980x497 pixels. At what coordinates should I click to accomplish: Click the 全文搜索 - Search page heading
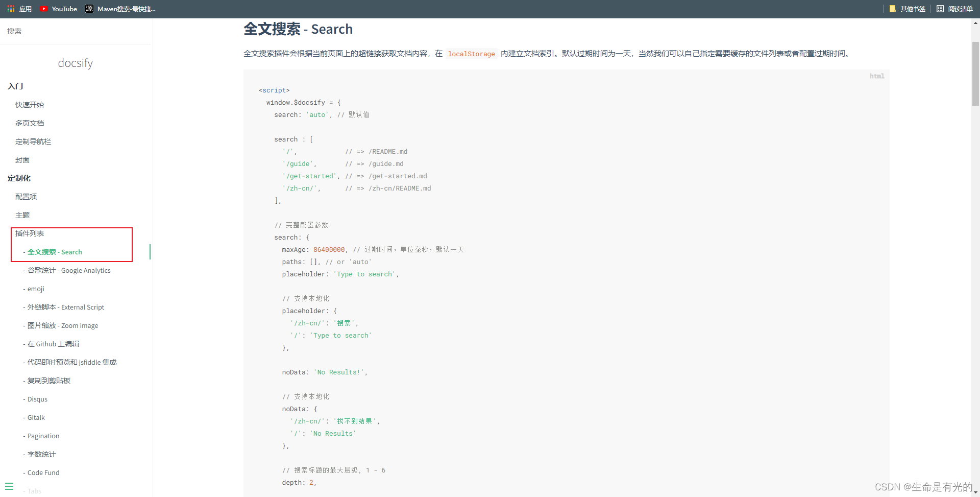point(298,29)
